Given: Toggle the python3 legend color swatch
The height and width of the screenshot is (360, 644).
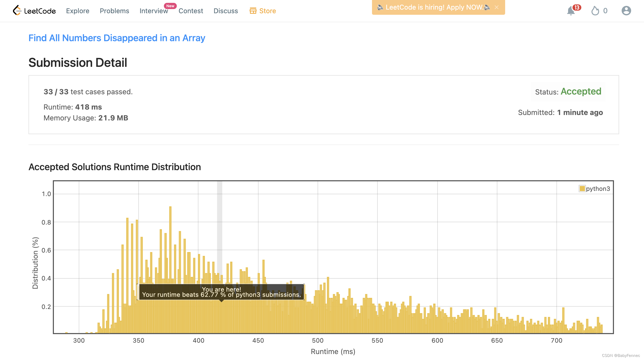Looking at the screenshot, I should click(x=582, y=189).
